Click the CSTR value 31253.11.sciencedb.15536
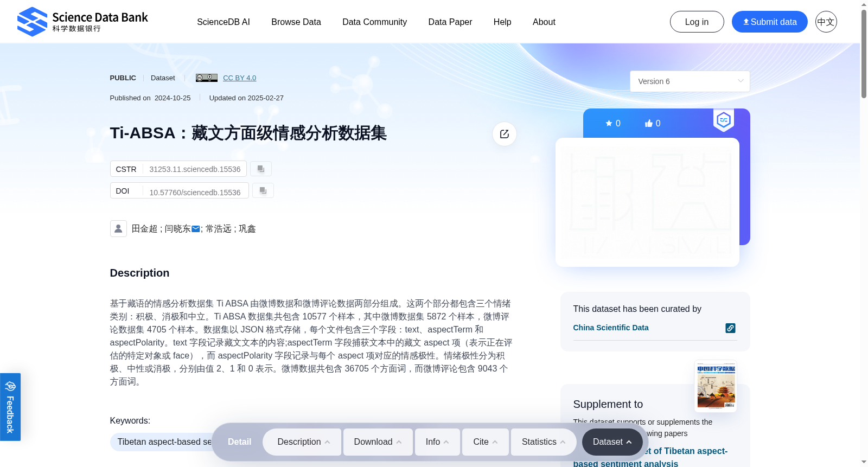Screen dimensions: 868x467 pyautogui.click(x=195, y=169)
